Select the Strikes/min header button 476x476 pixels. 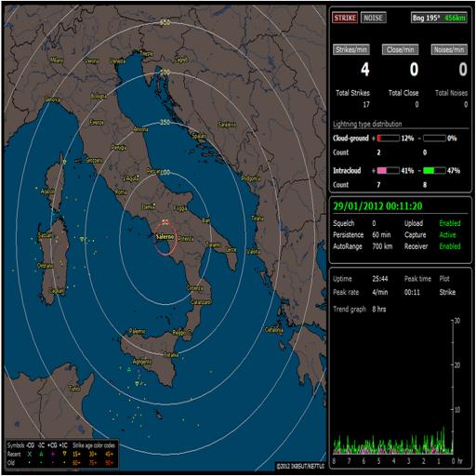click(x=351, y=49)
